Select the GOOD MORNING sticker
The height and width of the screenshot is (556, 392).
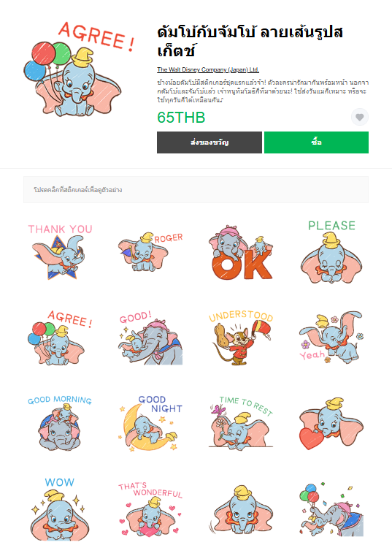tap(61, 424)
